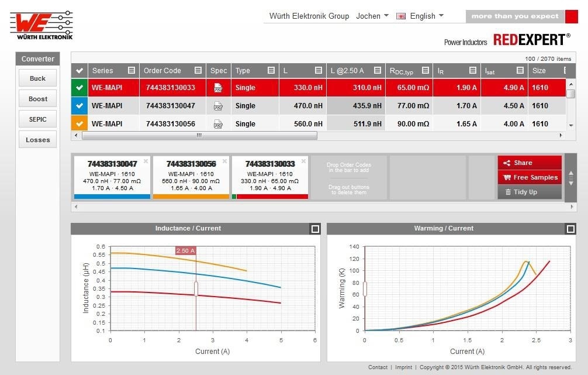
Task: Uncheck the green checkbox for 744383130033
Action: coord(79,88)
